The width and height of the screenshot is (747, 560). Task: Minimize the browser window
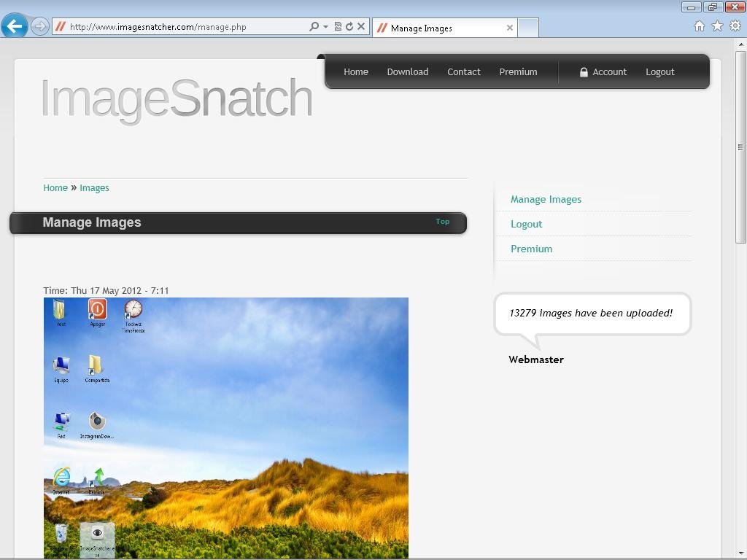click(692, 7)
